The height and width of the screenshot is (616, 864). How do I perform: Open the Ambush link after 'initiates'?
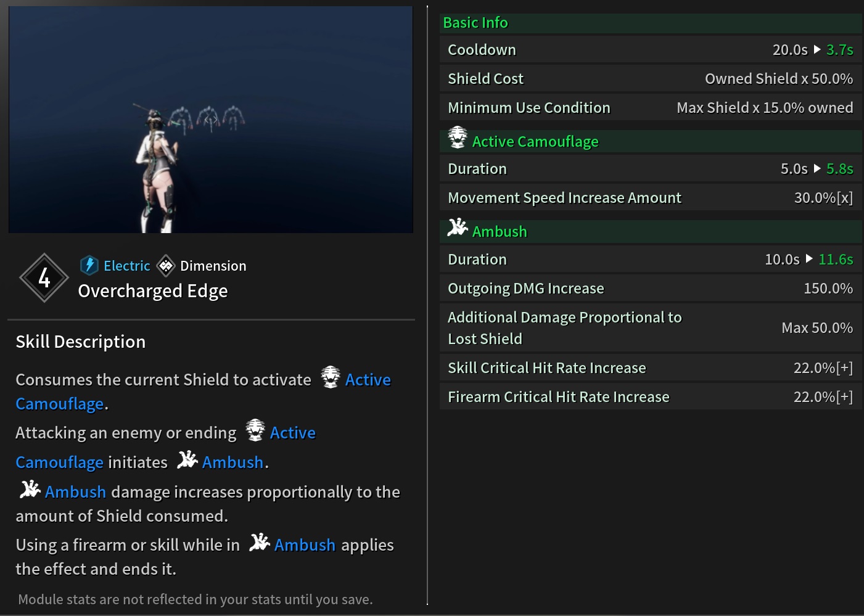coord(233,462)
